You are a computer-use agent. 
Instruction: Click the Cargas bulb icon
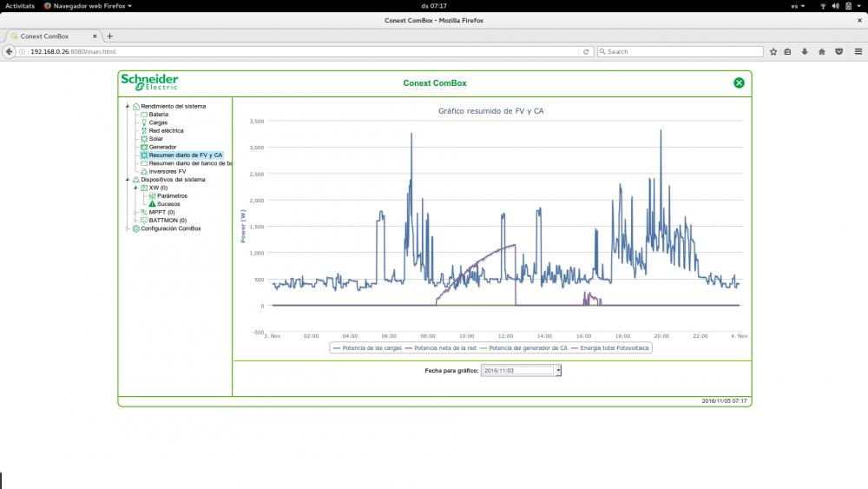(144, 122)
